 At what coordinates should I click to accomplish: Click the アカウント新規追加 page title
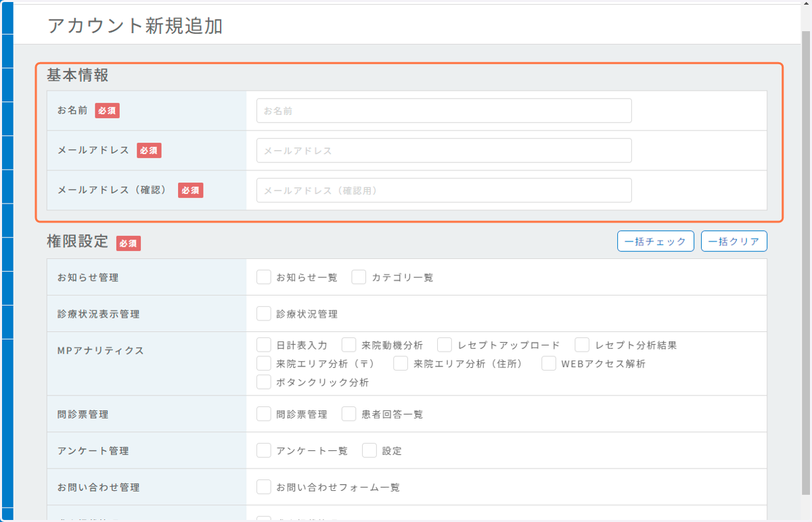(135, 26)
